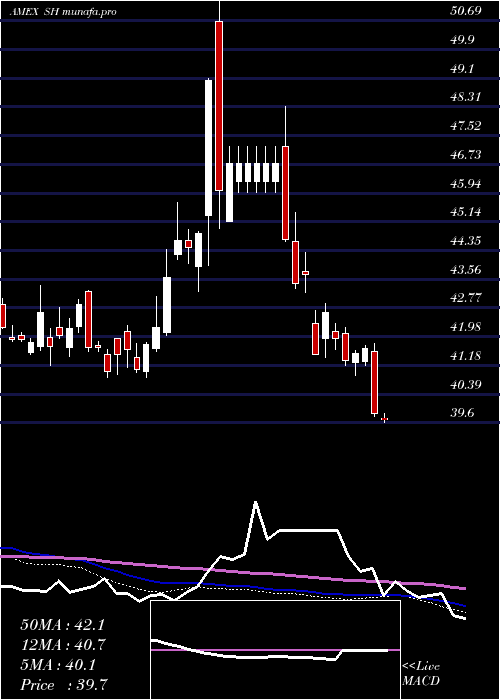Click the 40.39 price axis label

click(466, 384)
